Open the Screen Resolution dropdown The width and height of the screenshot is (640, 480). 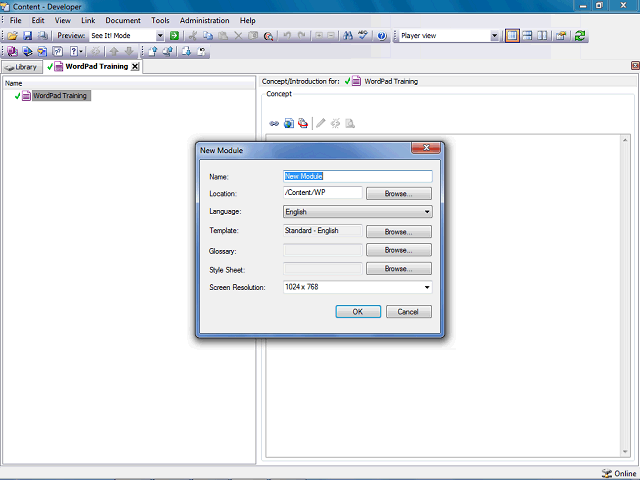[x=358, y=287]
